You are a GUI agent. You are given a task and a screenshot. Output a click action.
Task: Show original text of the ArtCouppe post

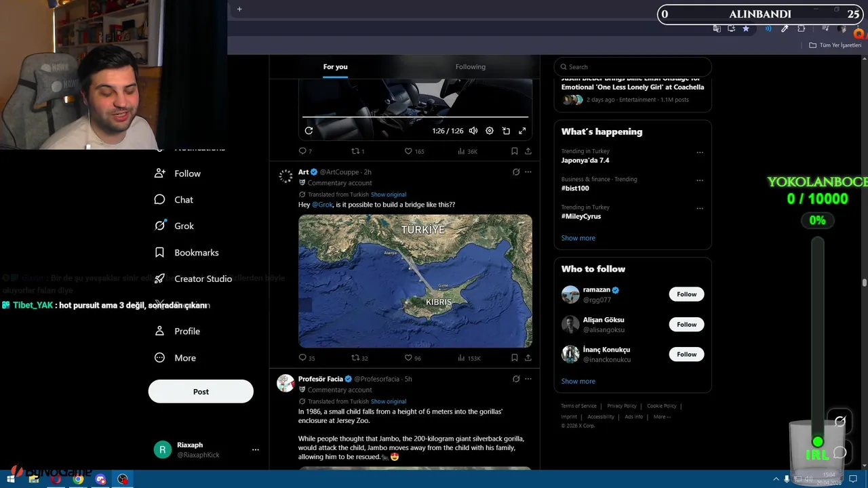coord(389,195)
